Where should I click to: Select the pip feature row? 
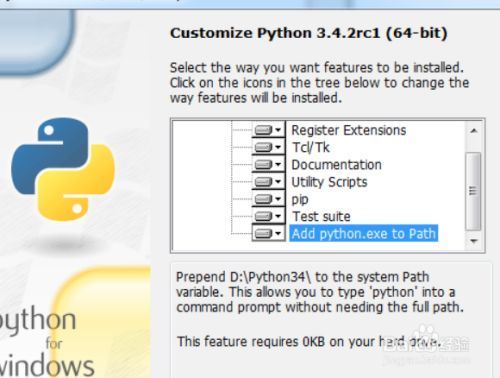pos(300,199)
